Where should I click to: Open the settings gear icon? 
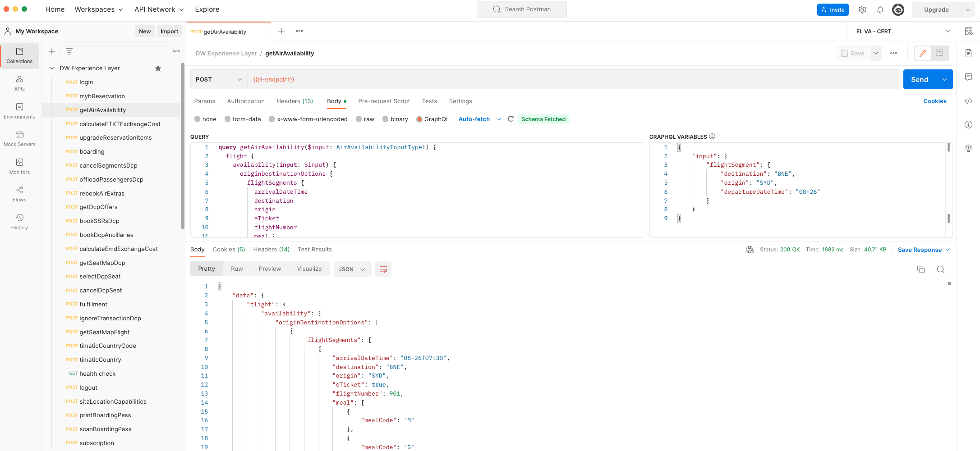click(x=862, y=9)
